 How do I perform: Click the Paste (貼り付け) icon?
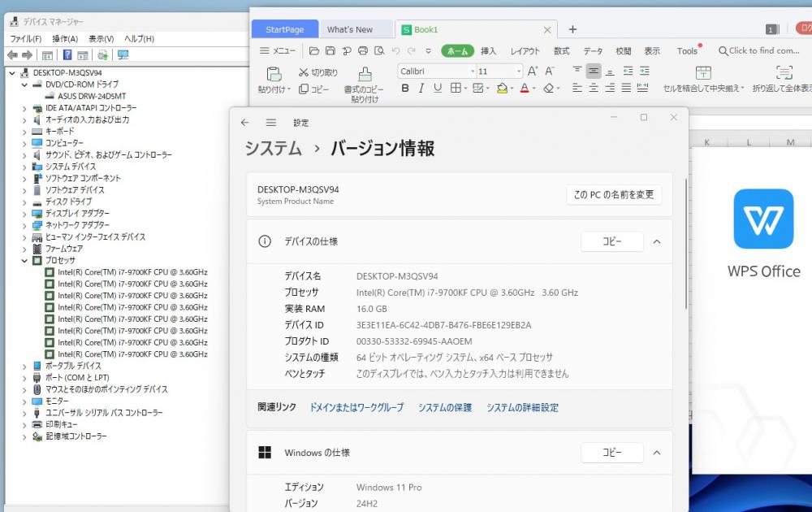(x=274, y=74)
